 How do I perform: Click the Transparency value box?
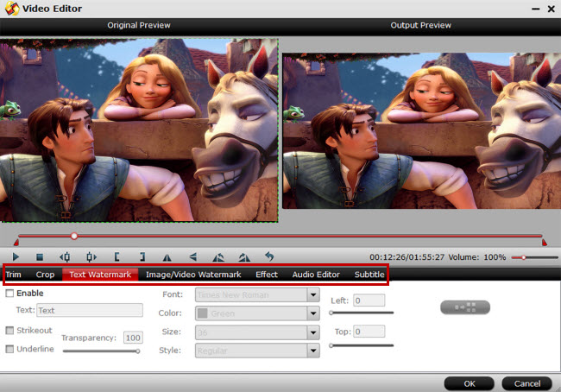coord(133,338)
